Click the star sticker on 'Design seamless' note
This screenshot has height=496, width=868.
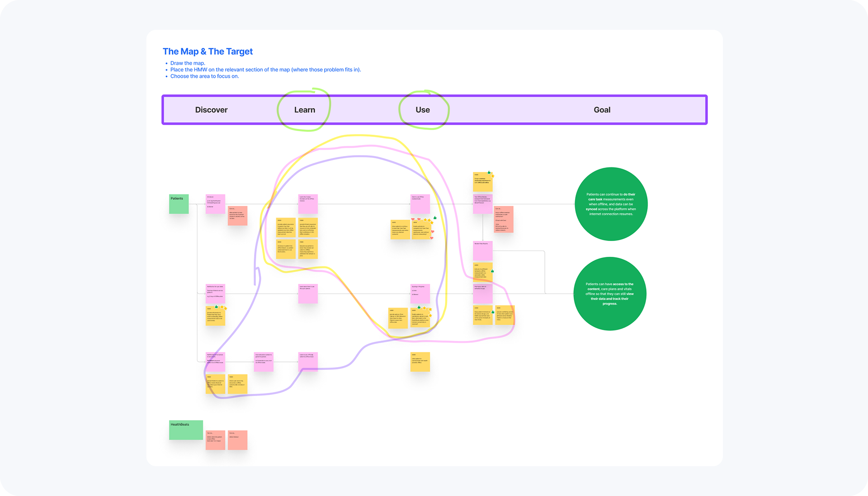coord(493,176)
